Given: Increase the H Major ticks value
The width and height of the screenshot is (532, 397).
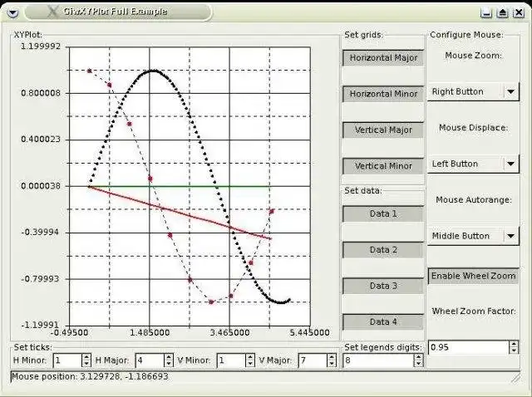Looking at the screenshot, I should (169, 357).
